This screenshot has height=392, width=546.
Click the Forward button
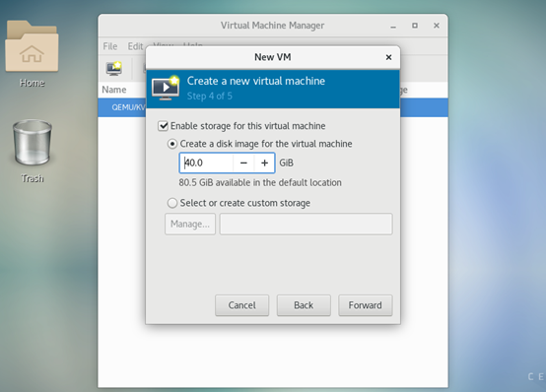[x=366, y=305]
